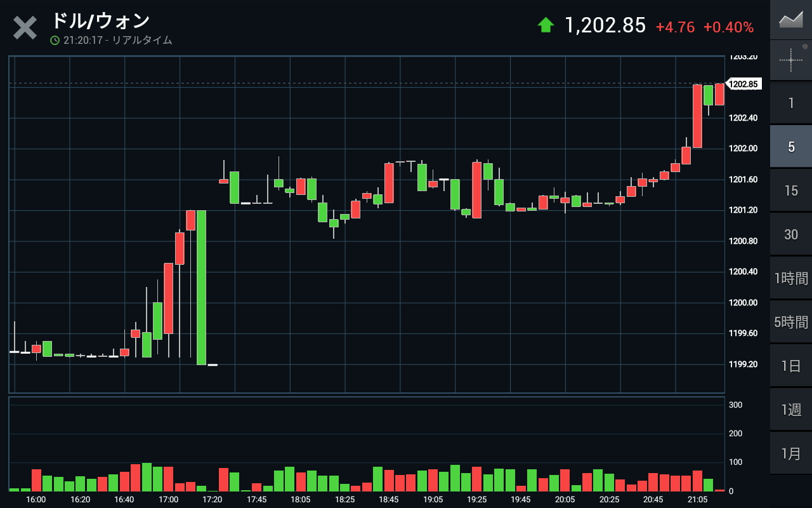812x508 pixels.
Task: Close the chart with the X icon
Action: tap(25, 28)
